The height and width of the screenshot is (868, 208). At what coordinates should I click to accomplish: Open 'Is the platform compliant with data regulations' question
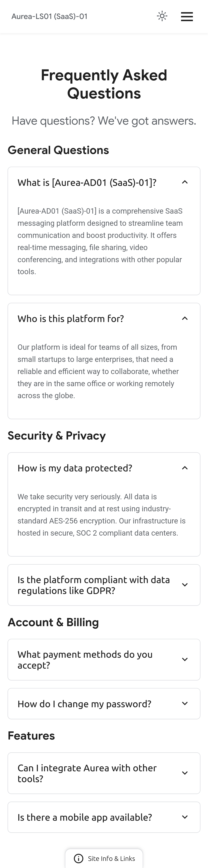(x=94, y=585)
